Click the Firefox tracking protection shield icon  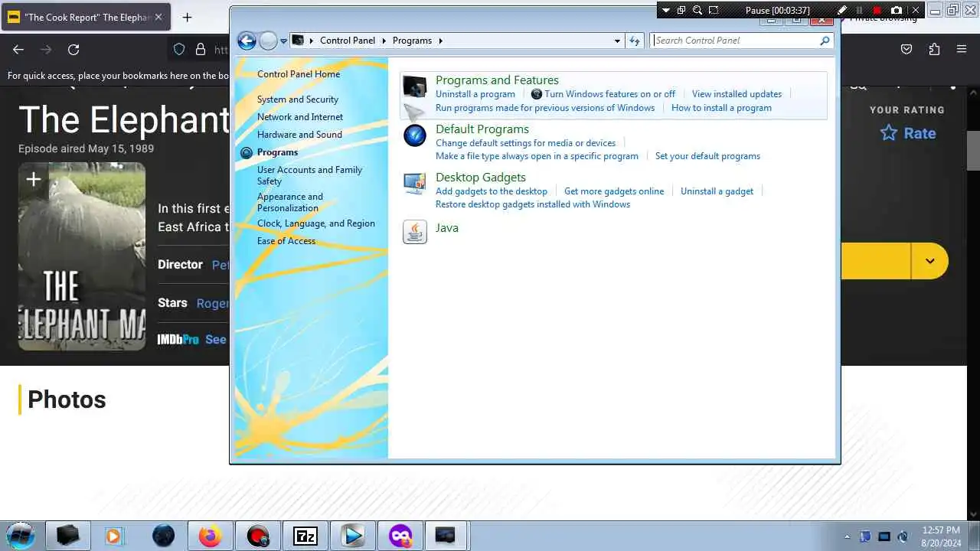click(x=179, y=49)
